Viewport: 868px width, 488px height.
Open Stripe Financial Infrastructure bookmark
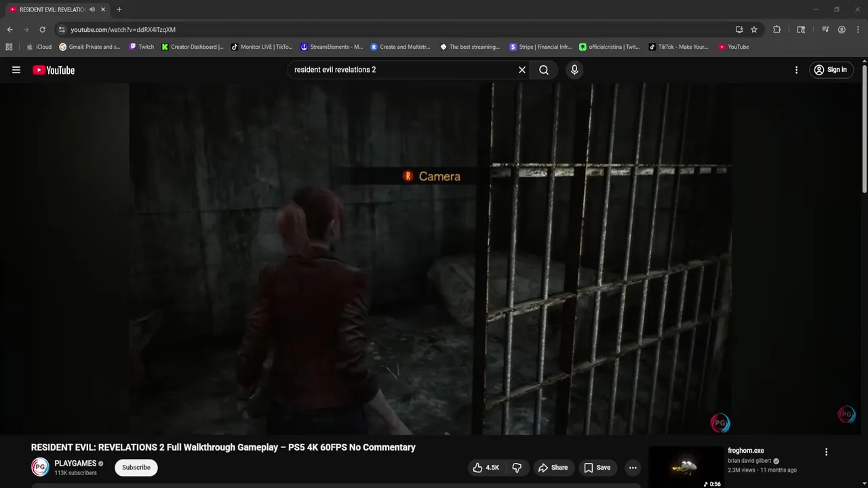coord(540,47)
